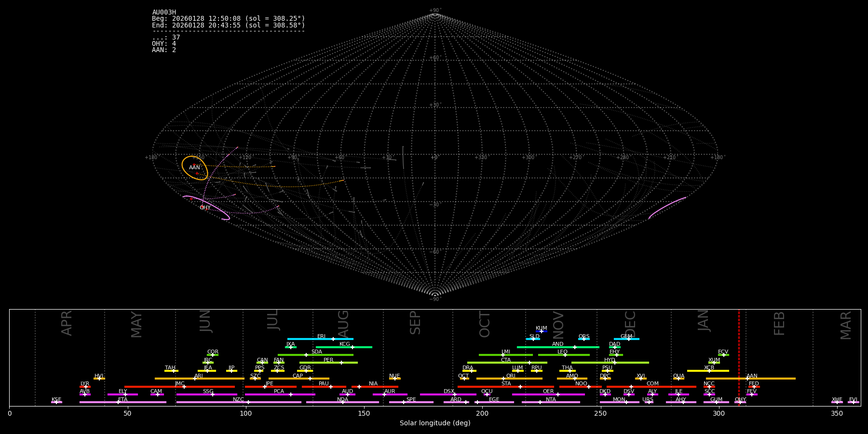Click the LMI shower label

pos(506,352)
